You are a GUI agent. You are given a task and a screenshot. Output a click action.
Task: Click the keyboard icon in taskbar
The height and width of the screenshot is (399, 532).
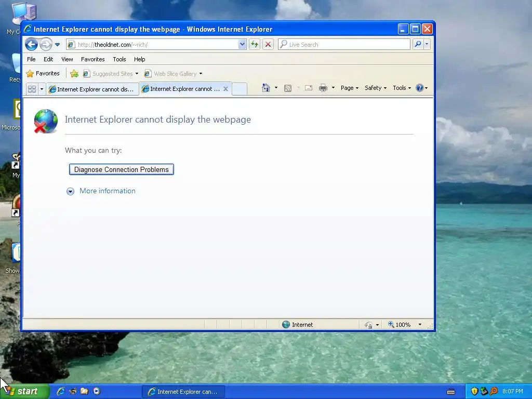(451, 392)
